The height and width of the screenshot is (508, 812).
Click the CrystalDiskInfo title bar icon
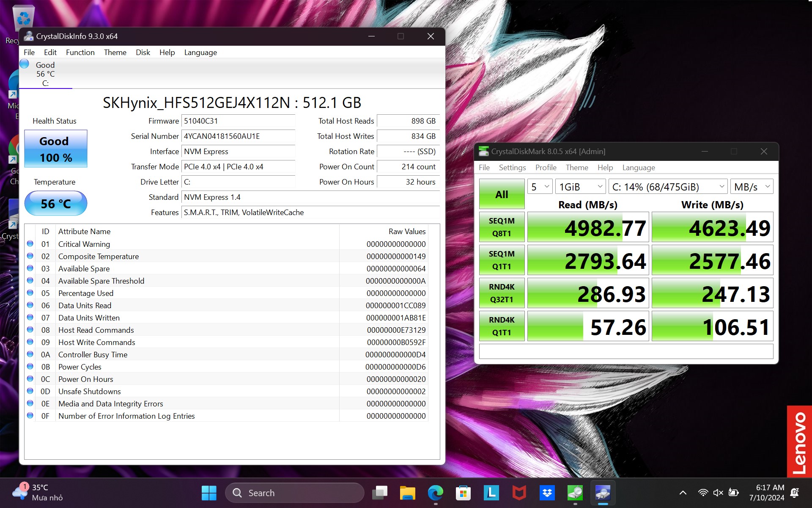click(28, 36)
